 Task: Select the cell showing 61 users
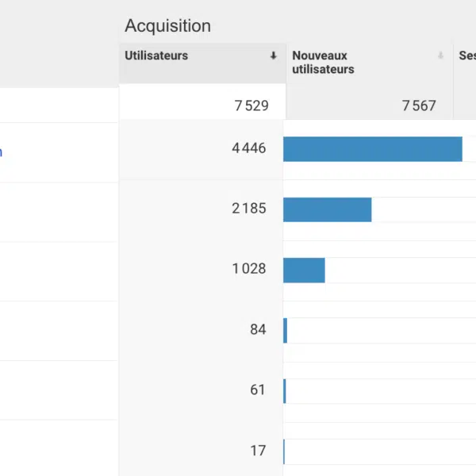tap(258, 390)
